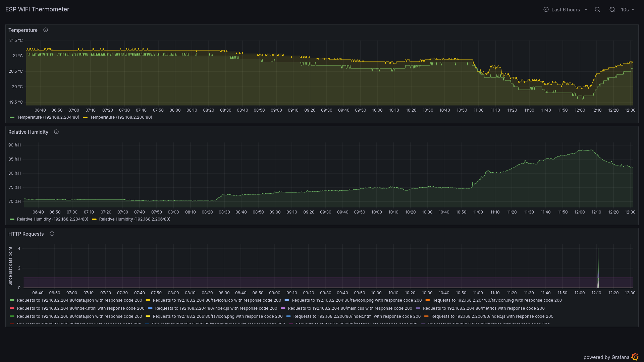Open the HTTP Requests panel title menu
644x362 pixels.
click(x=26, y=234)
